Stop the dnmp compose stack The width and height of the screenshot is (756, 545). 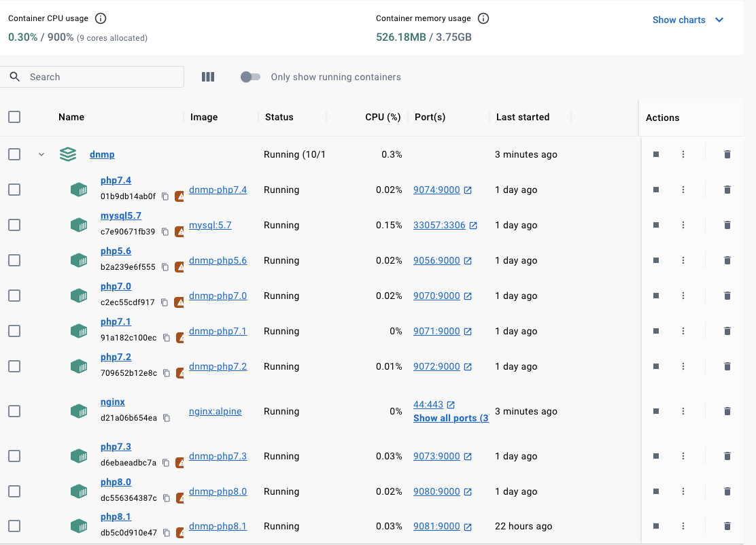656,154
